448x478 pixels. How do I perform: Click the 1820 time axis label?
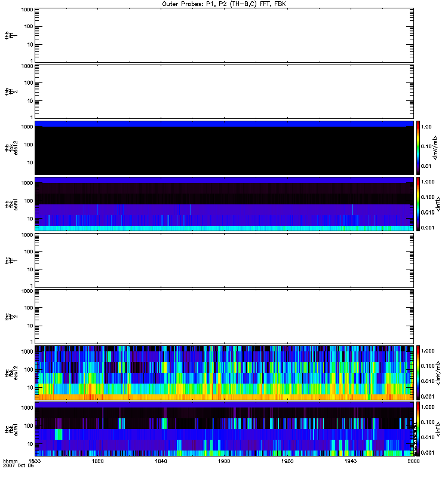point(98,462)
